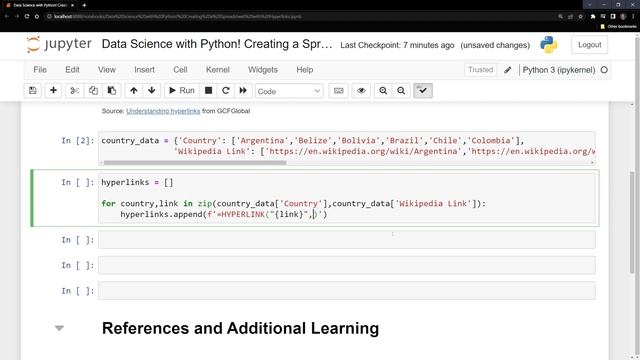
Task: Click the zoom in magnifier icon
Action: point(383,91)
